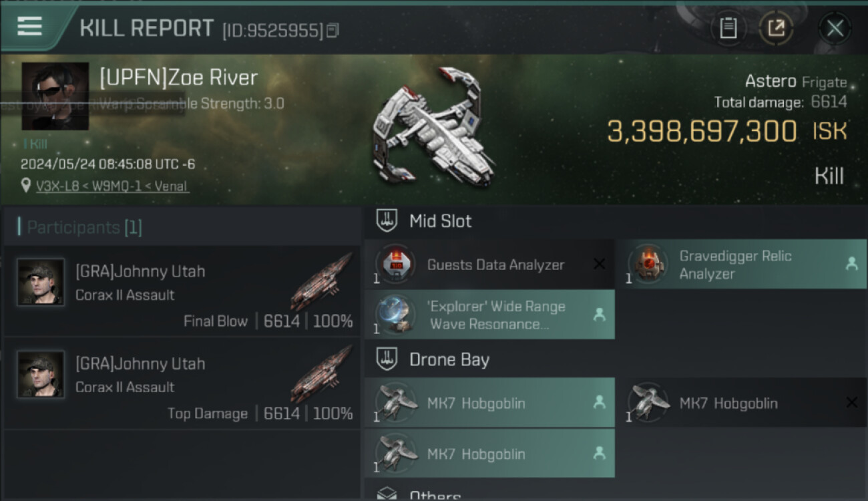The height and width of the screenshot is (501, 868).
Task: Open V3X-L8 < W9MQ-1 < Venal location link
Action: point(112,186)
